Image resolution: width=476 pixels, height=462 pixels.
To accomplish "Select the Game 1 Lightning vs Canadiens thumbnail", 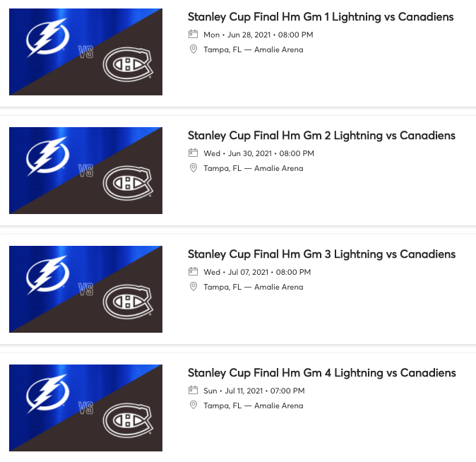I will 85,52.
